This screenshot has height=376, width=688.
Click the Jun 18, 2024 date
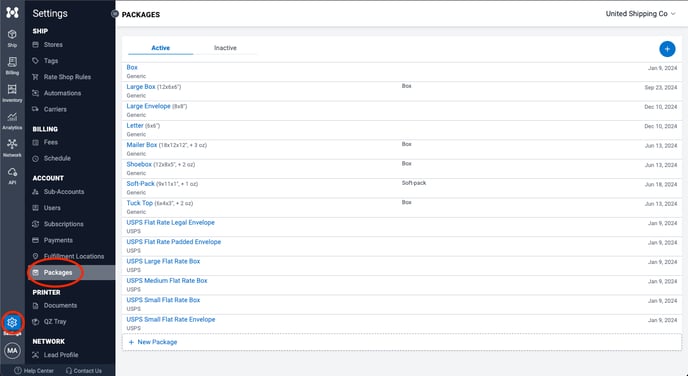pyautogui.click(x=661, y=185)
